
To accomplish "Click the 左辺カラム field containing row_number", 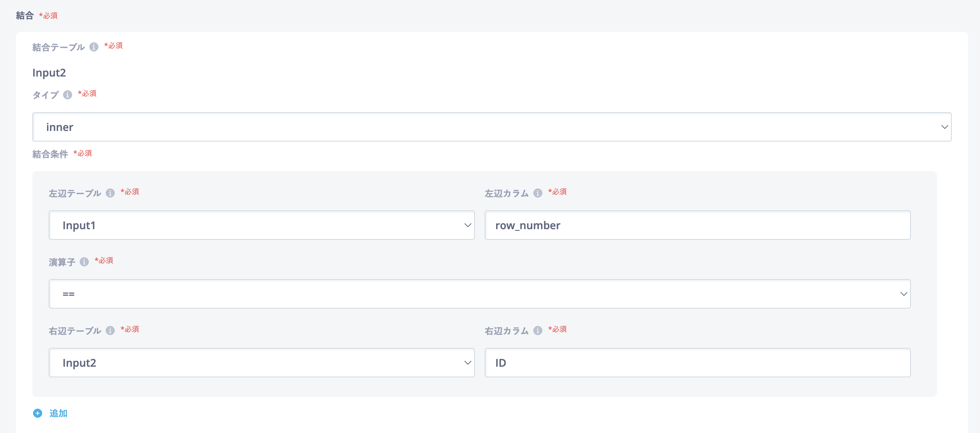I will pyautogui.click(x=697, y=225).
